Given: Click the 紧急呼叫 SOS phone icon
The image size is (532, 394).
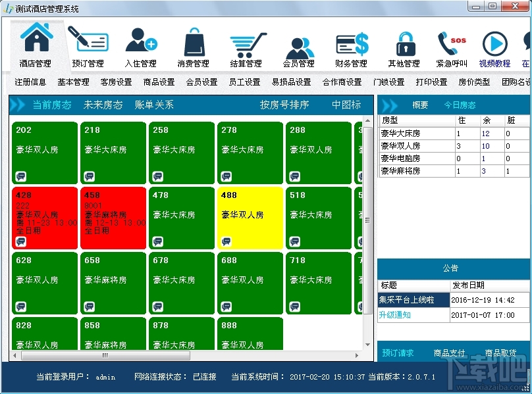Looking at the screenshot, I should coord(452,43).
